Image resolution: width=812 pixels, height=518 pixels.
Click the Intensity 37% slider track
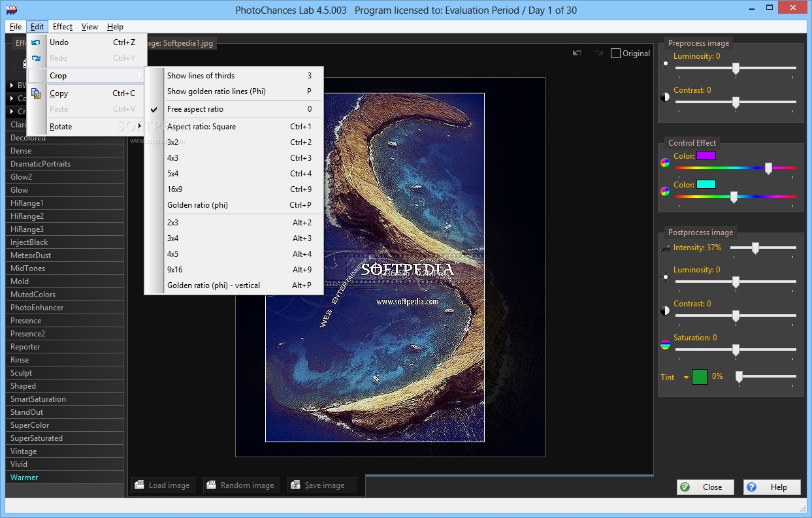coord(763,248)
